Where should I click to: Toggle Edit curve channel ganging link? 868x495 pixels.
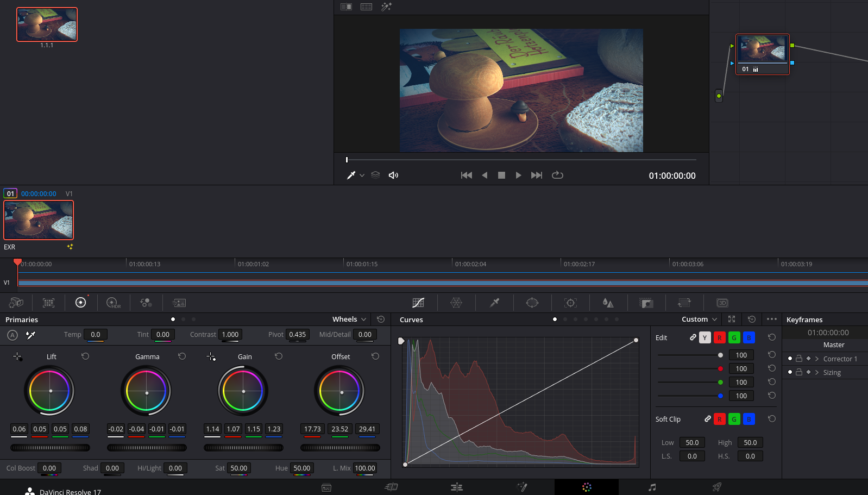[x=693, y=337]
